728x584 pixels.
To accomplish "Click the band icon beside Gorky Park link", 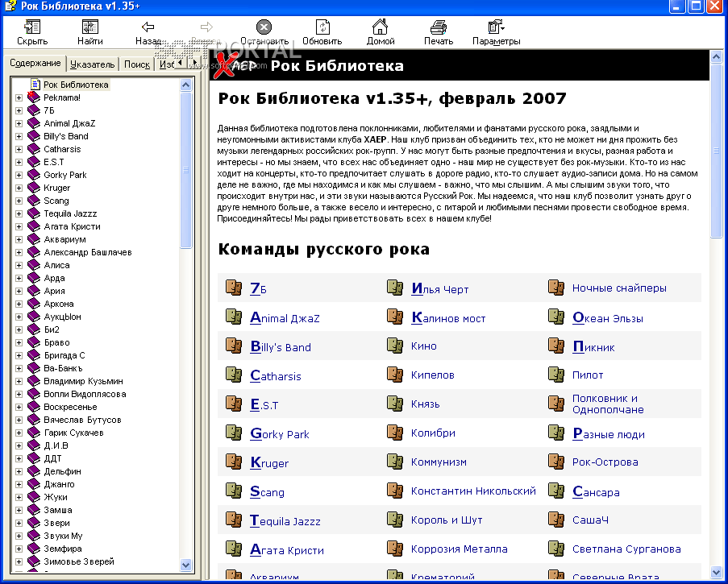I will [x=234, y=433].
